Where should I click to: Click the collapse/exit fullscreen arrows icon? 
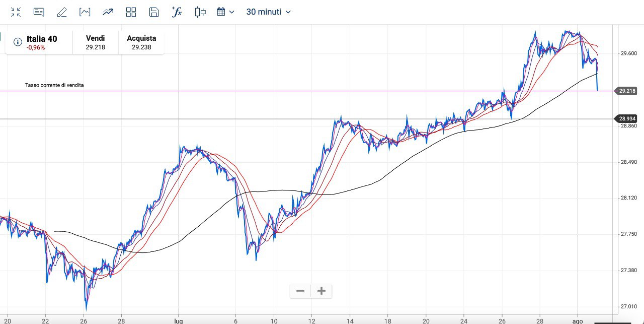tap(16, 12)
